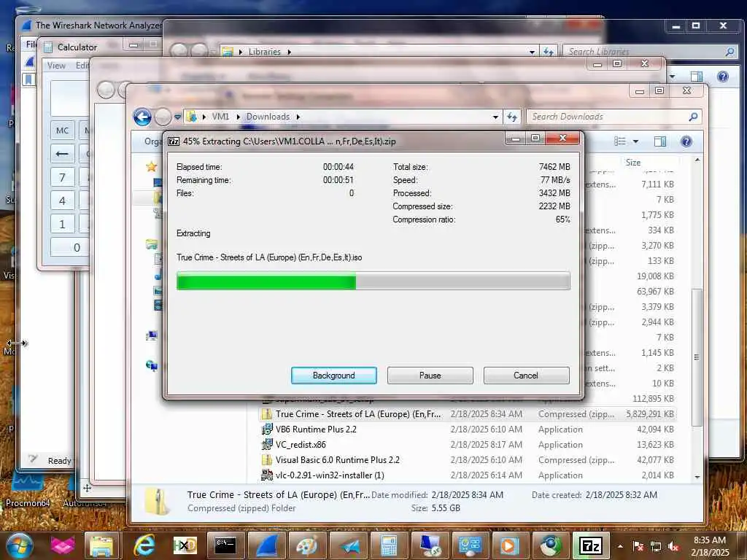The image size is (747, 560).
Task: Click the 5,829,291 KB size cell
Action: pos(650,414)
